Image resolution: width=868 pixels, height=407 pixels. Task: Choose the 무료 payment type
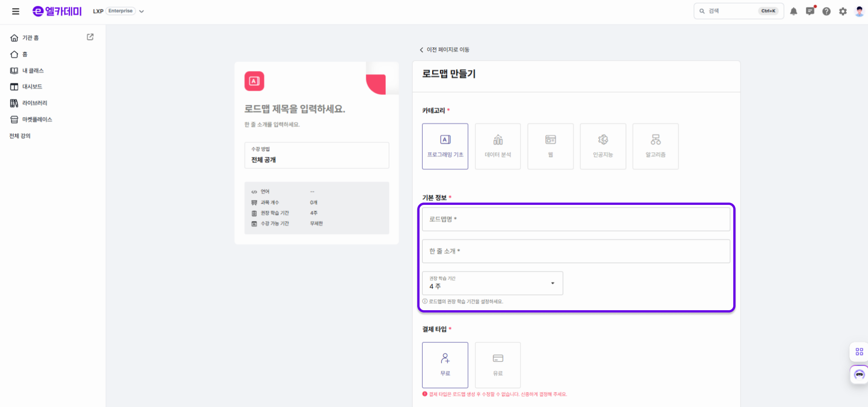click(x=445, y=364)
